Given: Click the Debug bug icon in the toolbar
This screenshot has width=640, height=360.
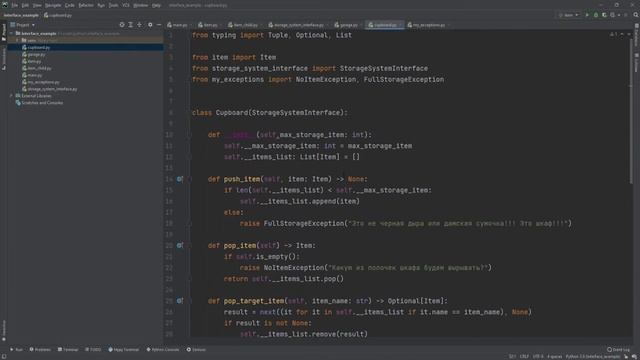Looking at the screenshot, I should [596, 15].
